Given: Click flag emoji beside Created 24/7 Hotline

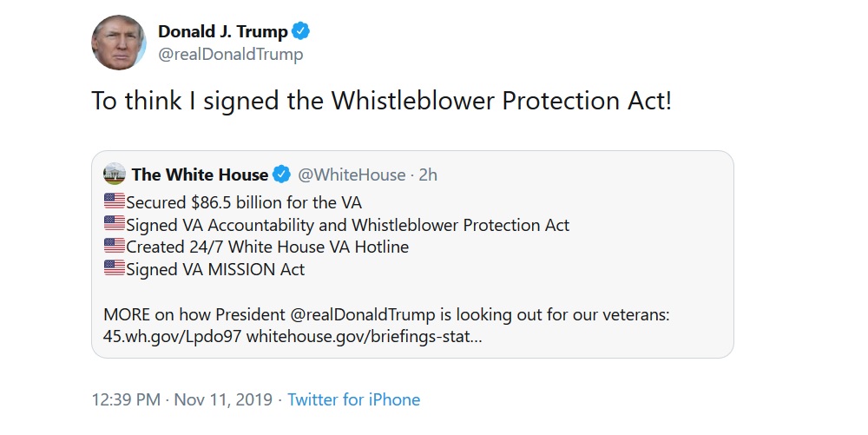Looking at the screenshot, I should pyautogui.click(x=115, y=246).
